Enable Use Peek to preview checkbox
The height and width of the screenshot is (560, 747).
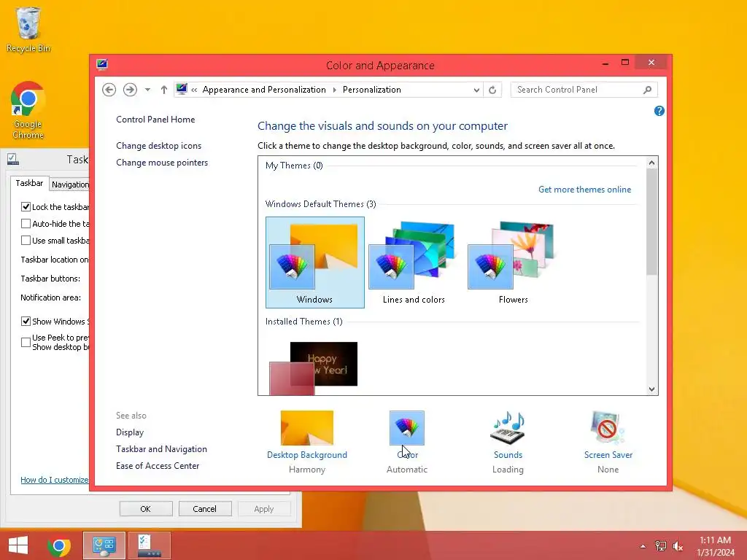coord(26,342)
